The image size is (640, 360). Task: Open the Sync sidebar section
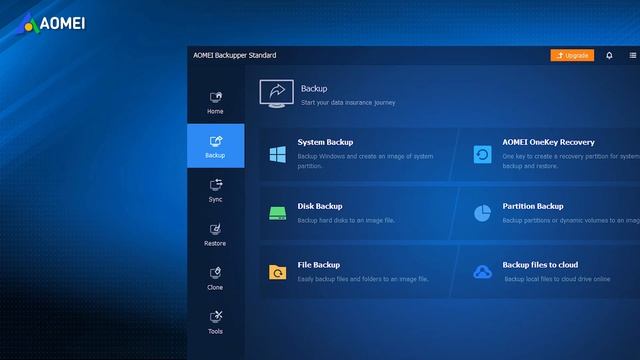point(216,190)
